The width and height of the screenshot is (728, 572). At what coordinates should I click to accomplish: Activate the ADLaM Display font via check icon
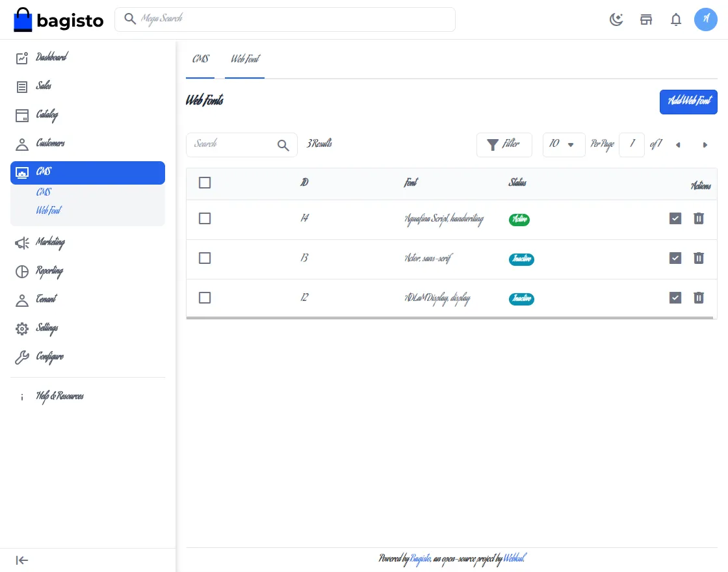pos(675,298)
